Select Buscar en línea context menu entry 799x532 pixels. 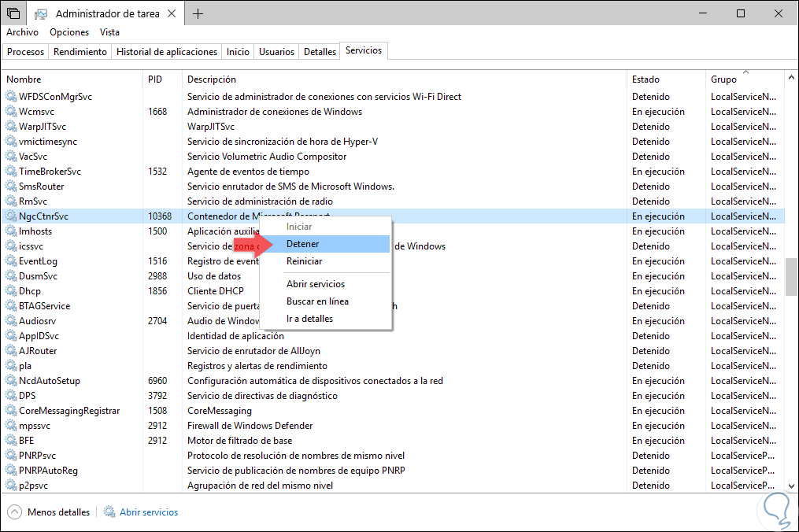(x=326, y=301)
